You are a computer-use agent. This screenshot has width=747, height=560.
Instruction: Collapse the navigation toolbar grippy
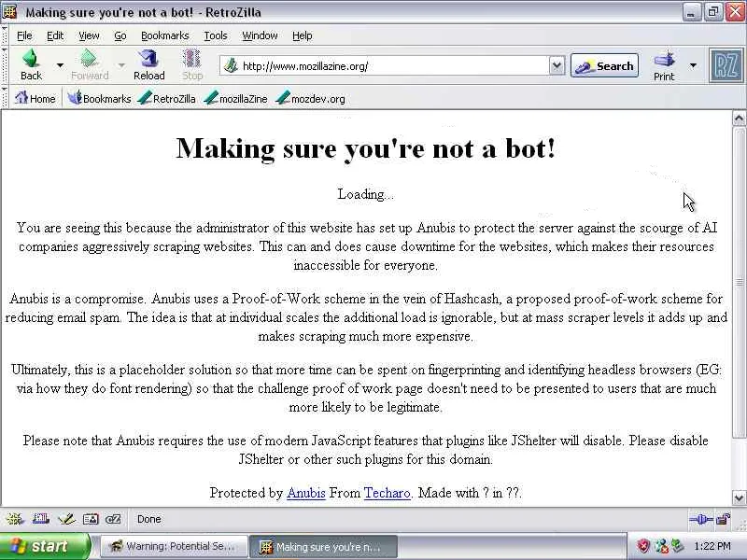click(5, 65)
